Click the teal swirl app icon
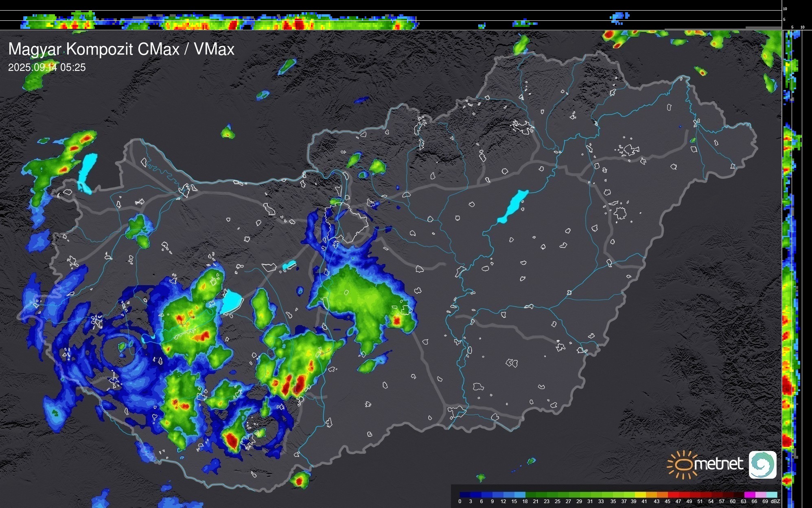The image size is (812, 508). [x=762, y=464]
